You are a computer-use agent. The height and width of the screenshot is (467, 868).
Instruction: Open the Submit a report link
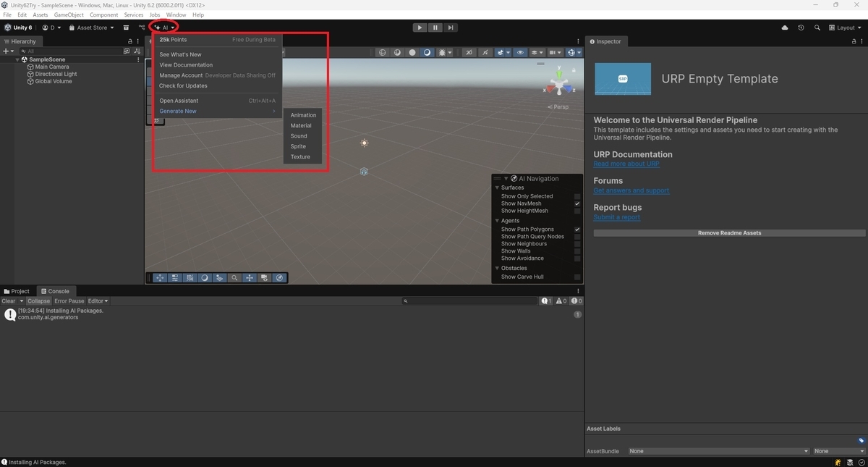coord(616,216)
